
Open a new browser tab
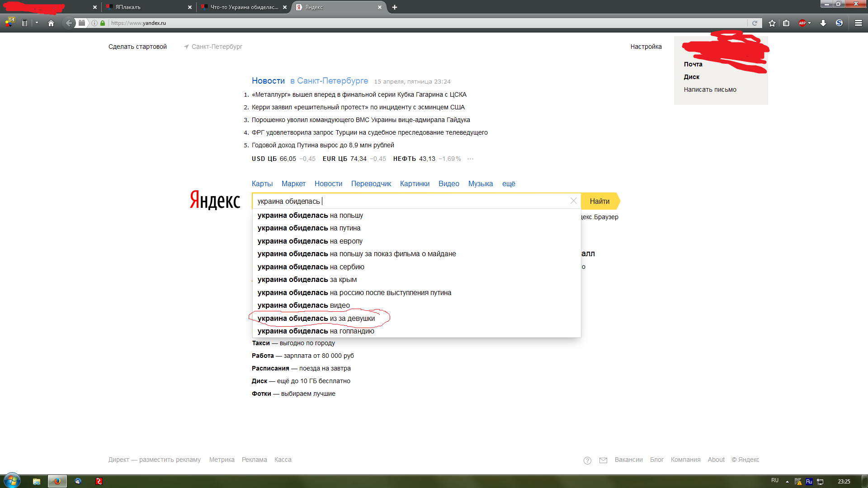395,7
